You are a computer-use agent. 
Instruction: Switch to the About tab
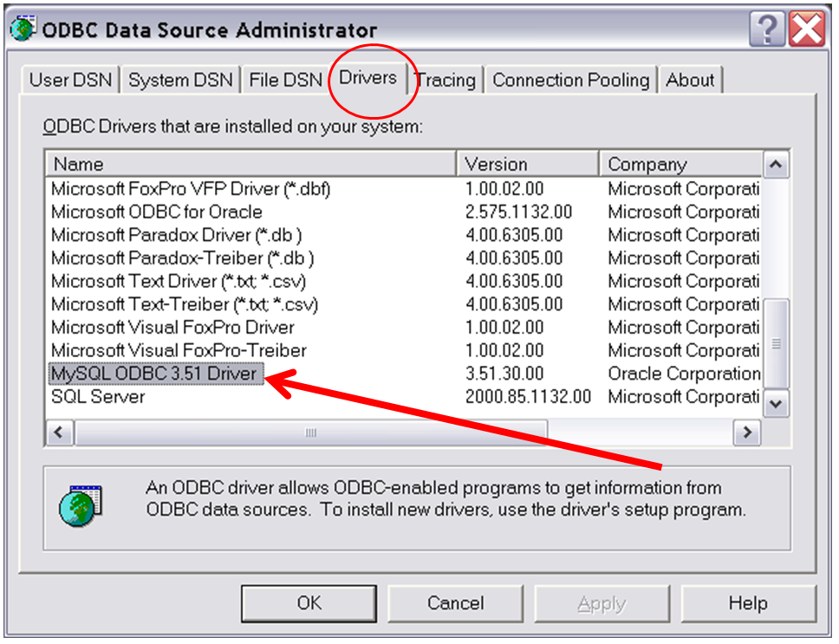click(x=691, y=80)
